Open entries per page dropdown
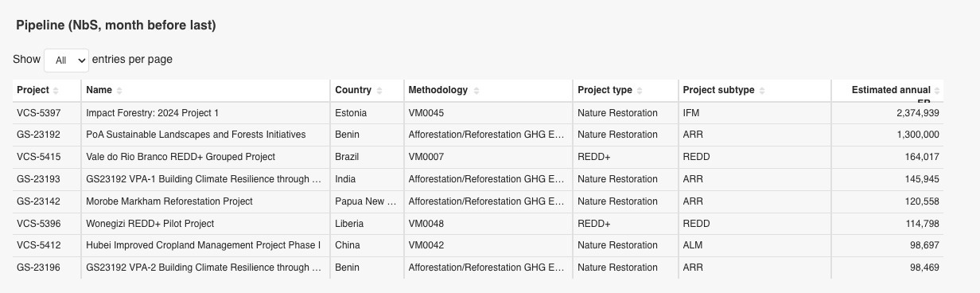Viewport: 980px width, 293px height. pos(66,60)
